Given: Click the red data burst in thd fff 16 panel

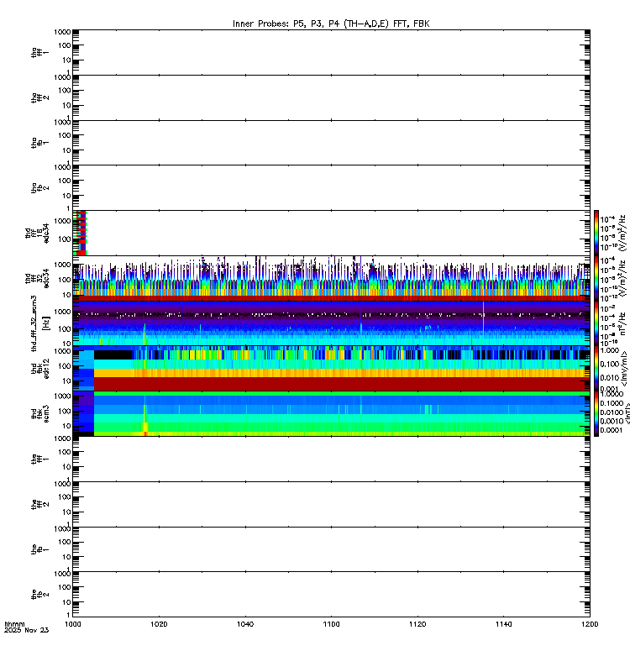Looking at the screenshot, I should pos(80,233).
